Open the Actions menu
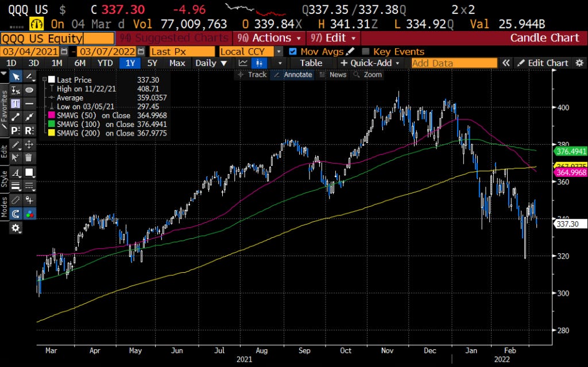 click(269, 38)
